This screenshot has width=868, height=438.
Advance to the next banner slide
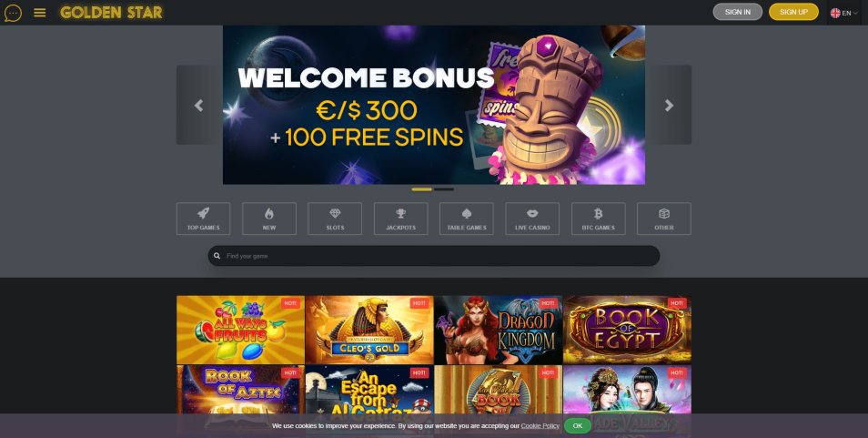click(x=669, y=106)
